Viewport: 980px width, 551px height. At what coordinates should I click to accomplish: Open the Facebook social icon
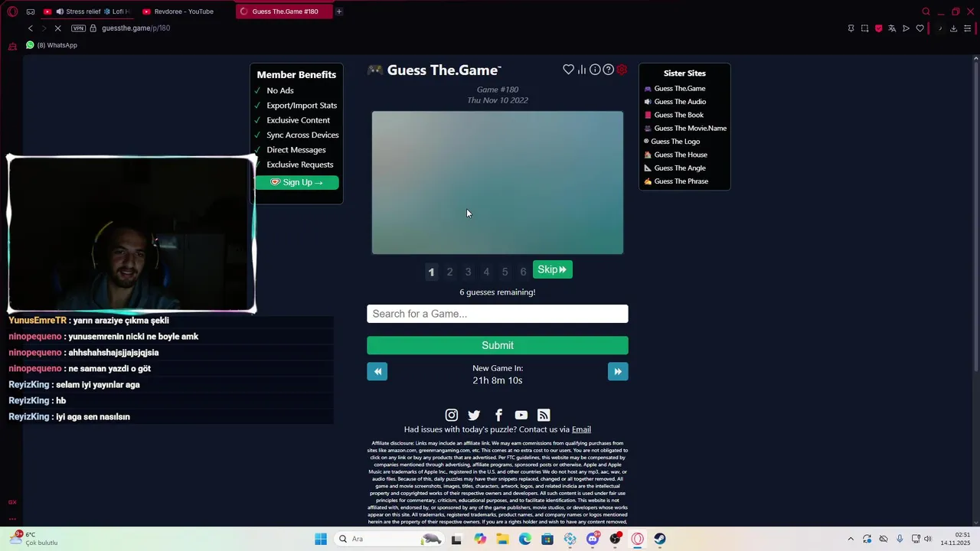pos(498,415)
